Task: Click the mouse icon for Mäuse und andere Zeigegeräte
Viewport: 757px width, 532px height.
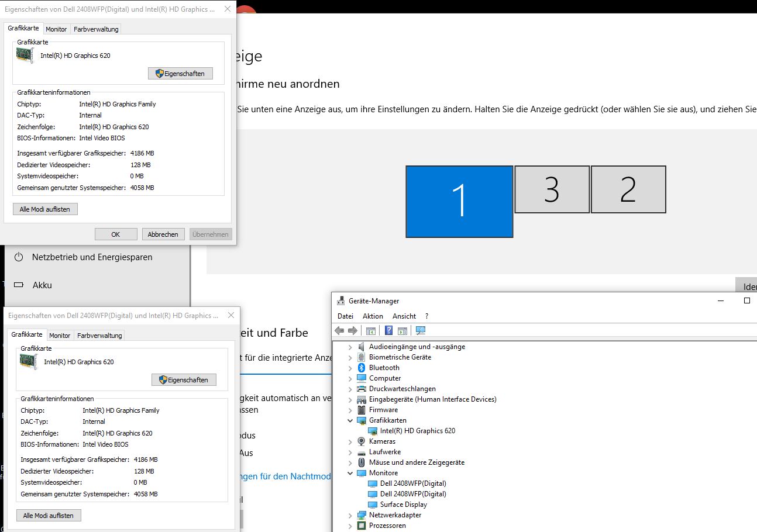Action: coord(362,462)
